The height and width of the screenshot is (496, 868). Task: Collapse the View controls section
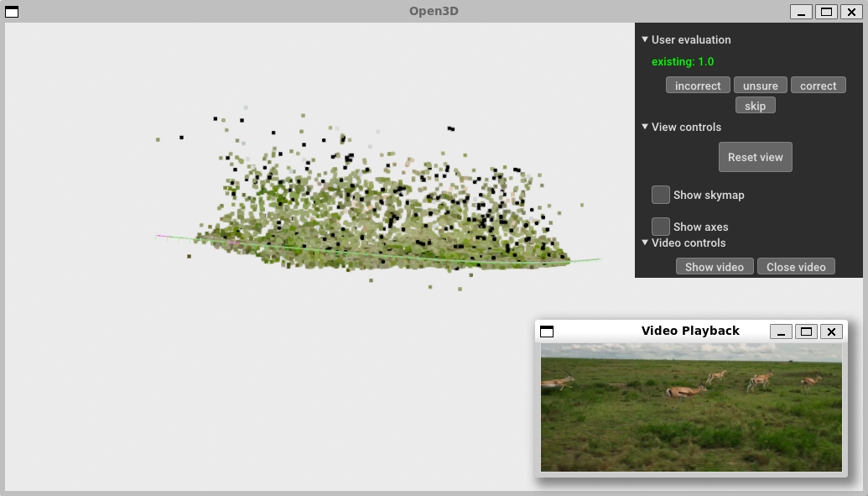point(645,127)
